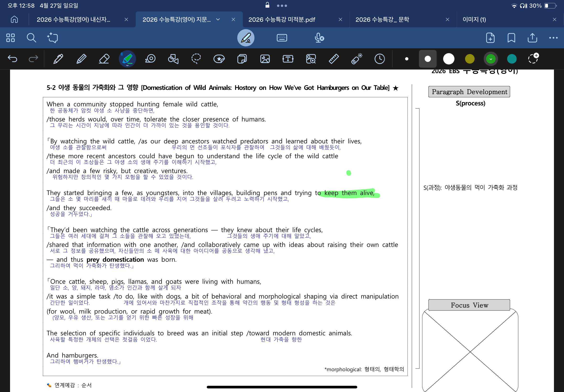Screen dimensions: 564x392
Task: Pick the olive yellow highlighter color
Action: pos(470,59)
